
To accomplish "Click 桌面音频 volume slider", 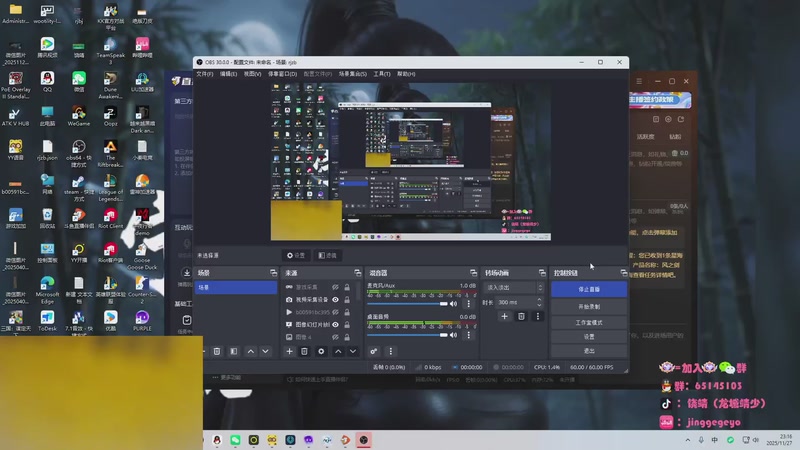I will click(407, 335).
